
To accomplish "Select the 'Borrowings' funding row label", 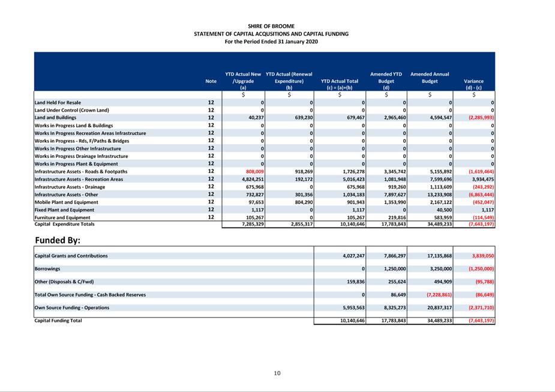I will click(47, 269).
